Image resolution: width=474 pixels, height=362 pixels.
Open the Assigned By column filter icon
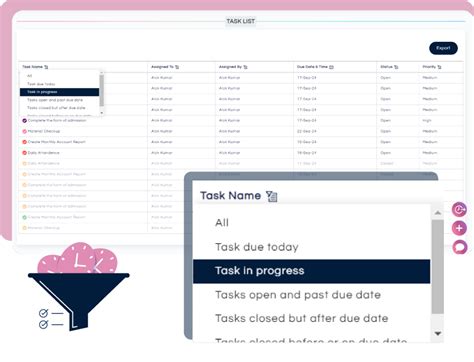click(x=245, y=67)
